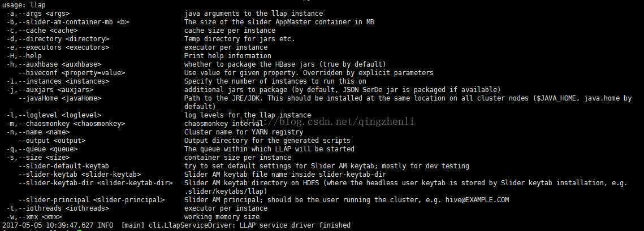Select the --queue option
Image resolution: width=644 pixels, height=231 pixels.
41,149
